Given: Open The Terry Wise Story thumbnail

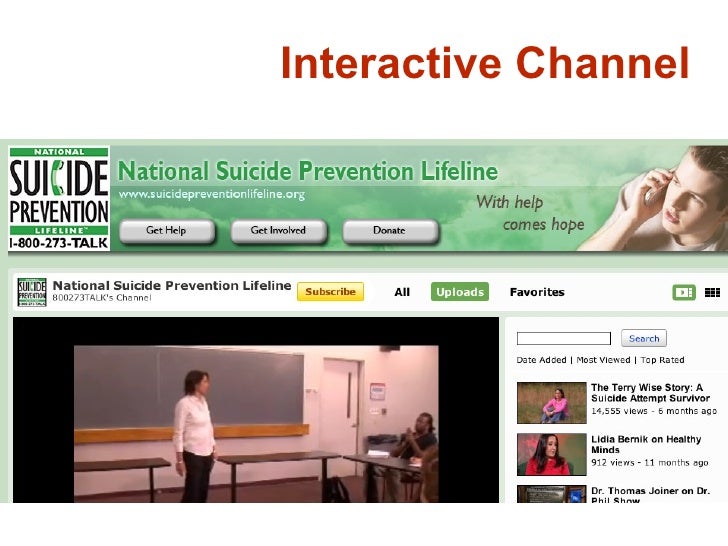Looking at the screenshot, I should pyautogui.click(x=552, y=403).
